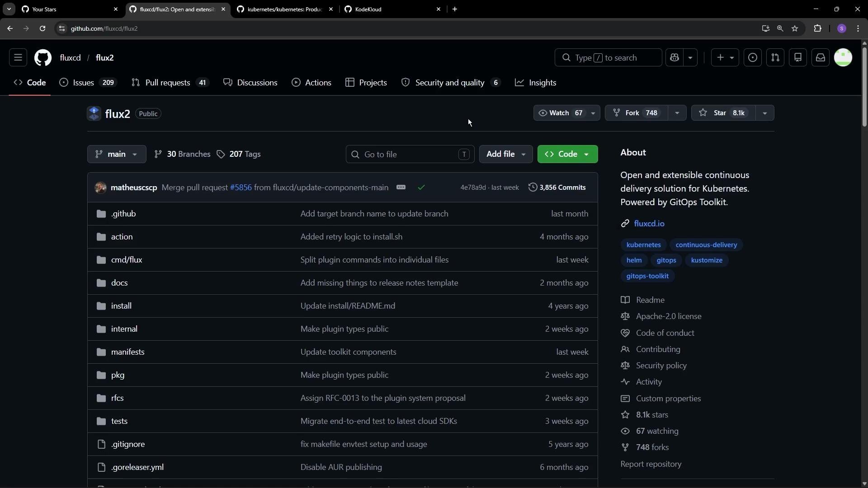This screenshot has width=868, height=488.
Task: Open the Discussions tab
Action: [250, 83]
